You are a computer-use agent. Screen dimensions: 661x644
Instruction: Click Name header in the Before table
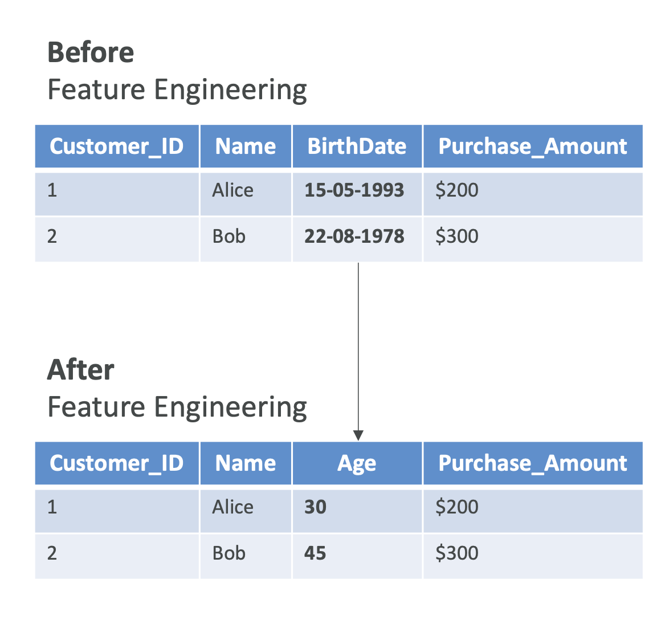pyautogui.click(x=246, y=146)
